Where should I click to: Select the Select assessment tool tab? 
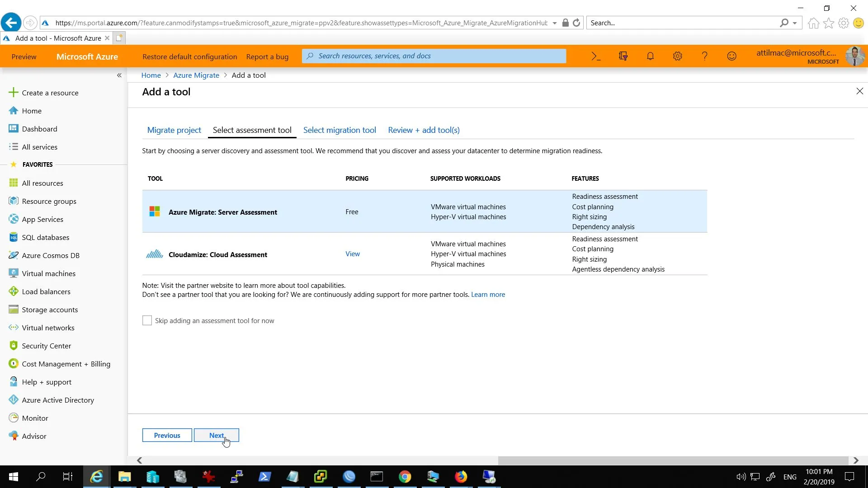coord(252,130)
